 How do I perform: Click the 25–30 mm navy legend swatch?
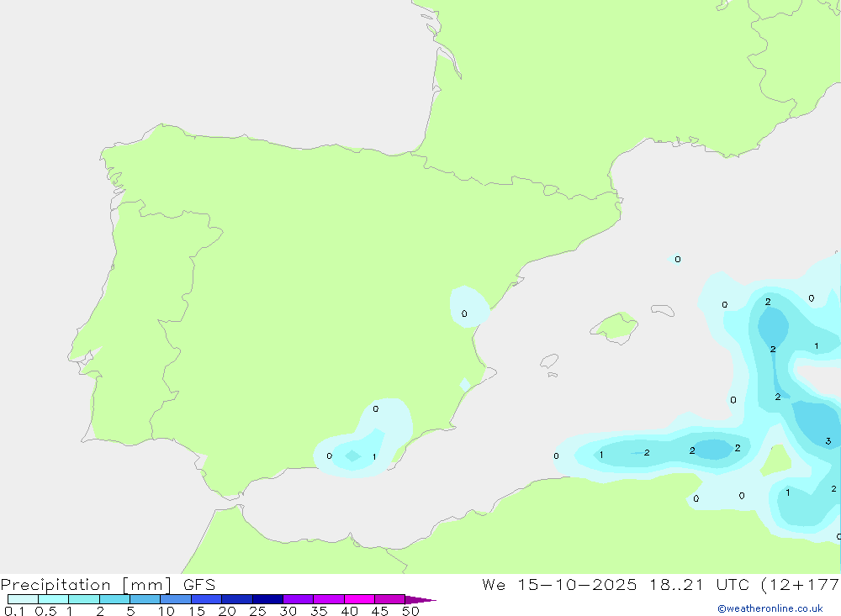(x=267, y=599)
